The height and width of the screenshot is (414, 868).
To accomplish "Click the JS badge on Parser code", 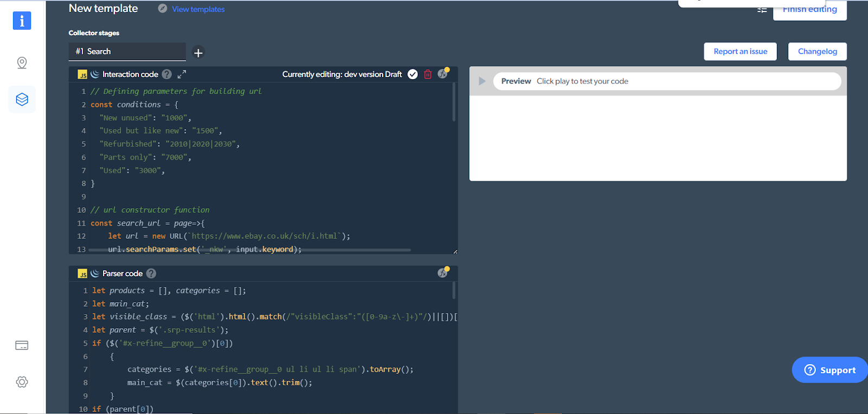I will pos(82,273).
